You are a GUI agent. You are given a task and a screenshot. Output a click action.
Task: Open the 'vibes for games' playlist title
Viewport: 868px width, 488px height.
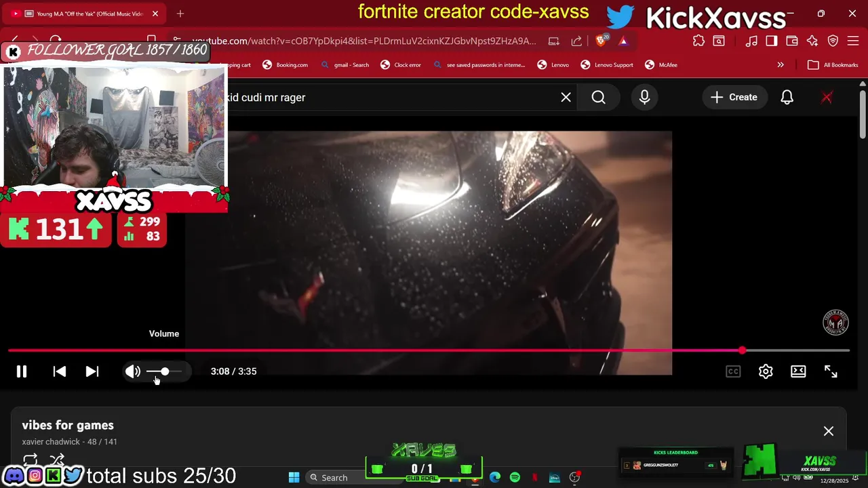coord(68,425)
